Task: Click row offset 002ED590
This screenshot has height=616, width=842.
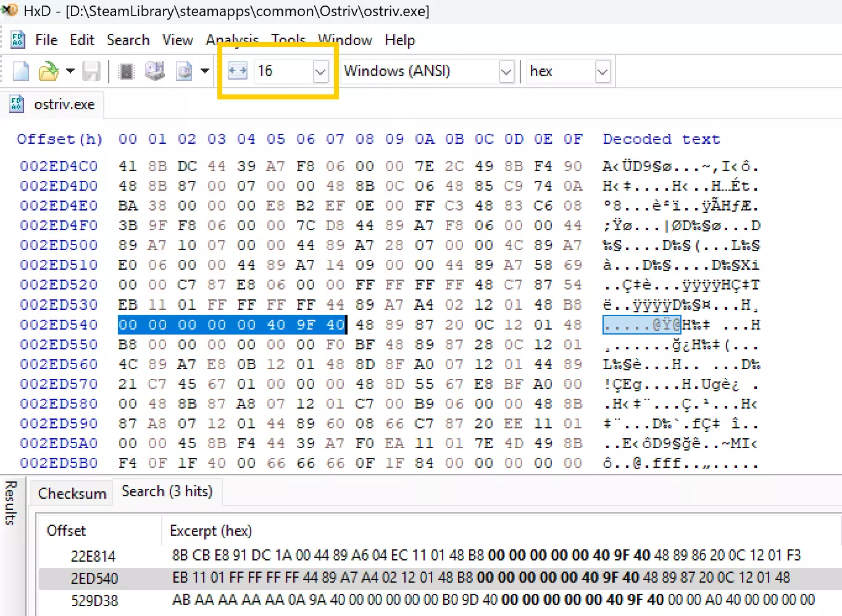Action: 59,423
